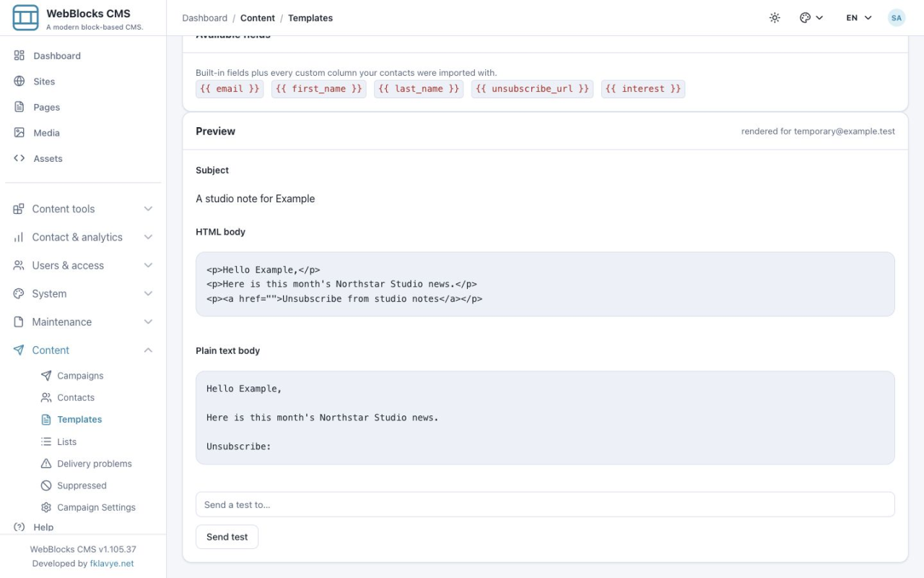The image size is (924, 578).
Task: Open Lists under Content
Action: tap(67, 441)
